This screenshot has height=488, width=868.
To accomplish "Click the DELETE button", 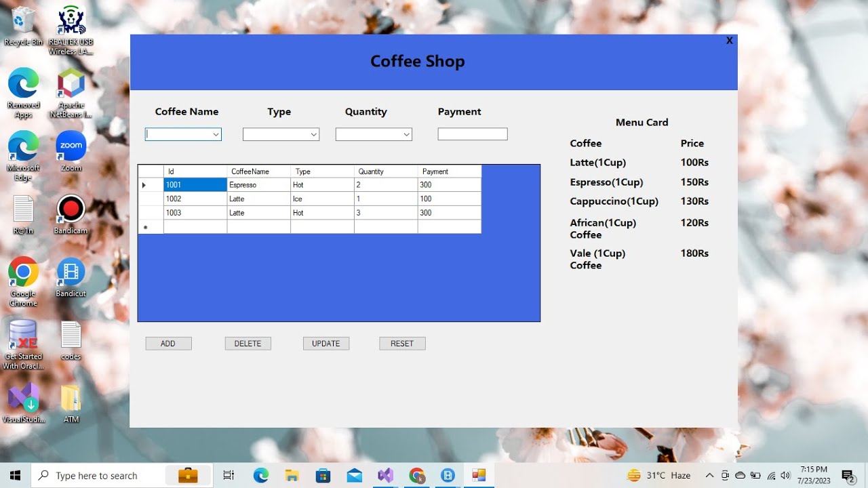I will pyautogui.click(x=248, y=344).
